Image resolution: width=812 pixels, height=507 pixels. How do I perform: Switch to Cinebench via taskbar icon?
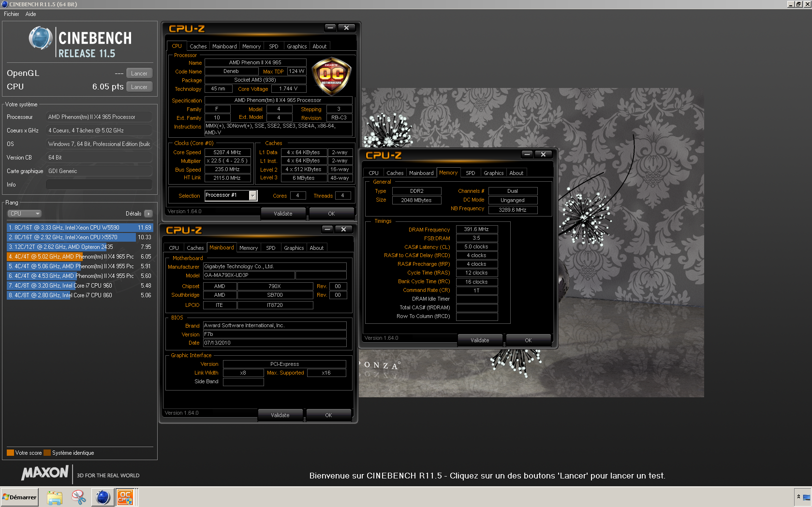[x=103, y=497]
